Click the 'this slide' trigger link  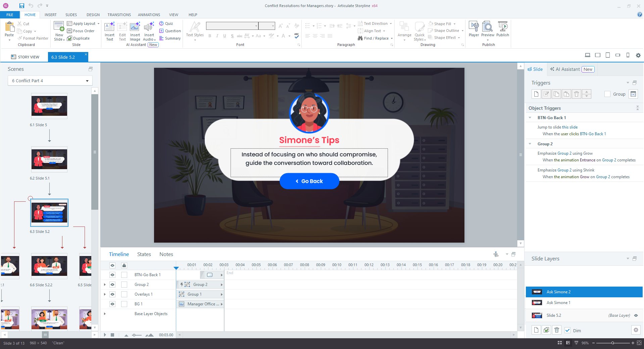click(x=570, y=127)
